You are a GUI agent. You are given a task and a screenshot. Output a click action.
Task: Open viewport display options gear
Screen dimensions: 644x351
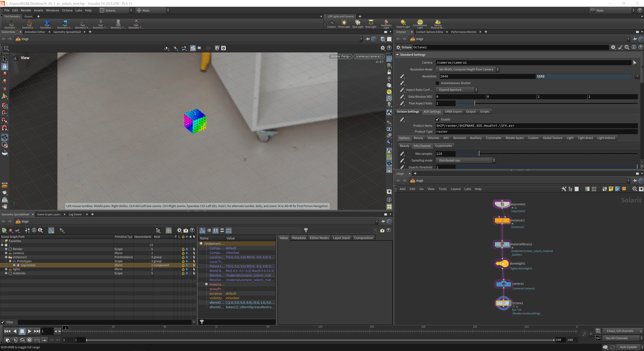(383, 48)
